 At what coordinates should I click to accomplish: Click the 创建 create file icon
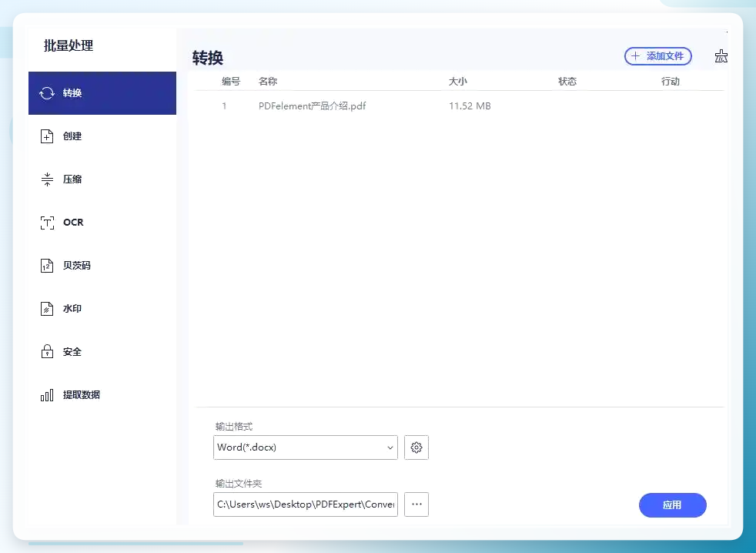click(x=47, y=136)
